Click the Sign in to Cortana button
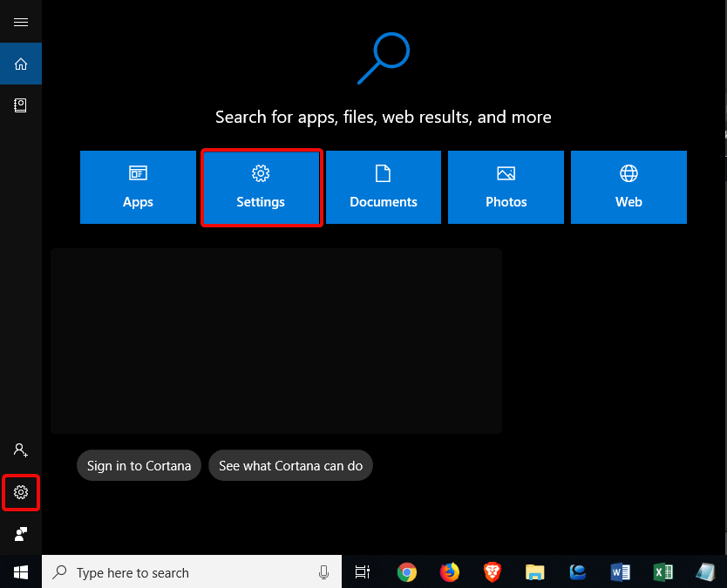Image resolution: width=727 pixels, height=588 pixels. (139, 465)
